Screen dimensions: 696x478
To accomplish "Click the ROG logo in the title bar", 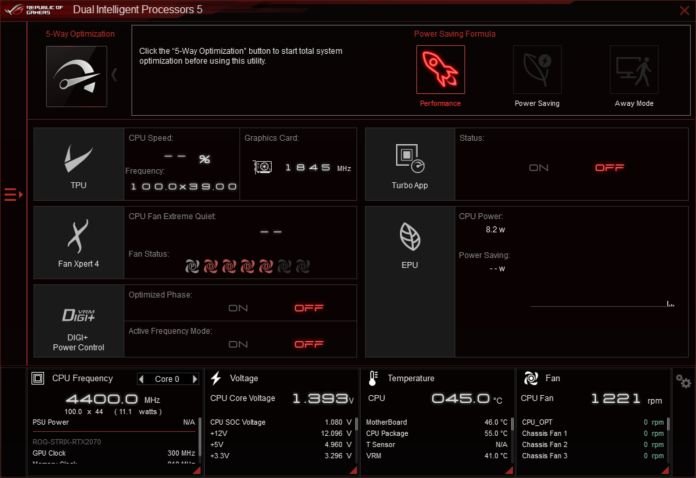I will [x=13, y=10].
